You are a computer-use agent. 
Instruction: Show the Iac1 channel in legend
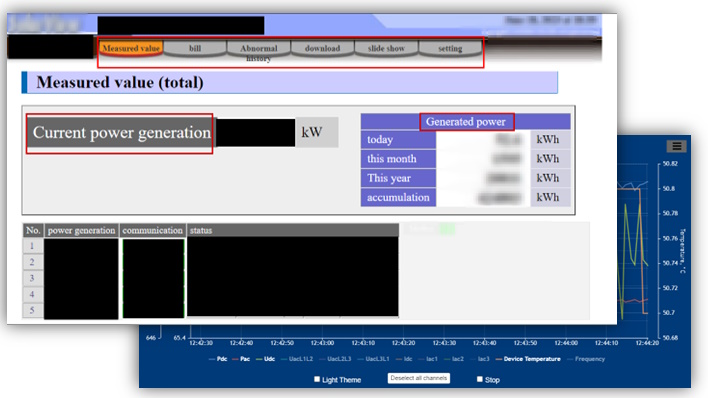[428, 359]
